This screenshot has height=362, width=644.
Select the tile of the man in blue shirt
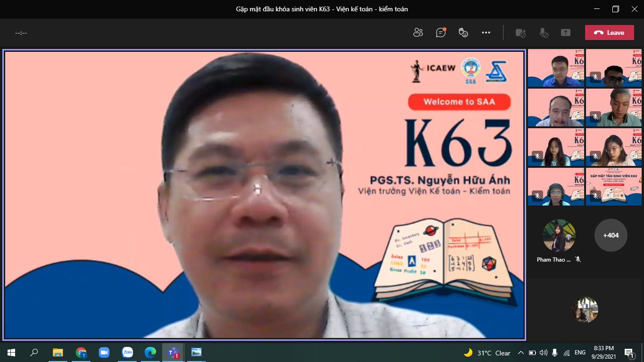click(556, 68)
